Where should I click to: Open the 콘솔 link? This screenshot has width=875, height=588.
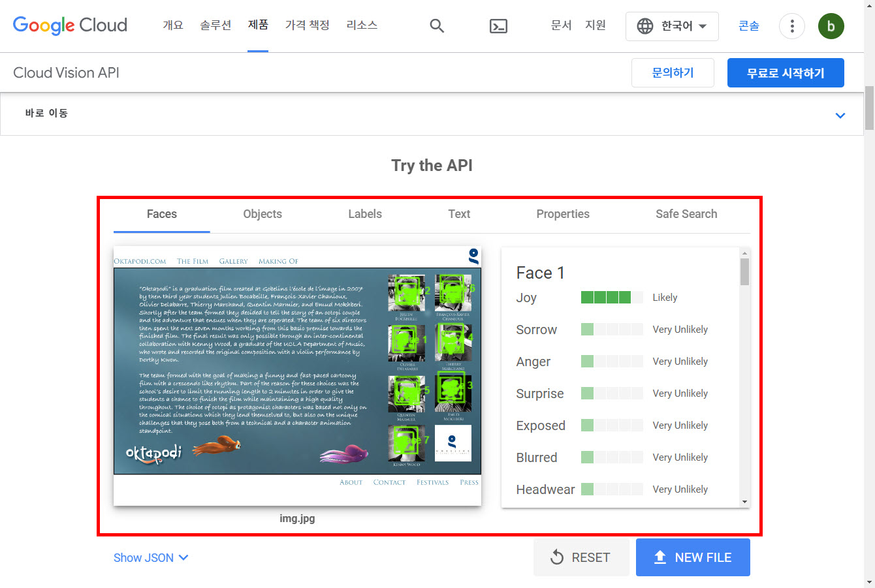tap(749, 26)
